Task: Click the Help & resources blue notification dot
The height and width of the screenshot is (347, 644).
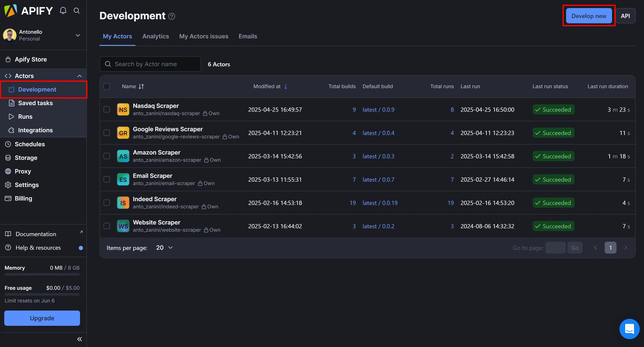Action: click(x=81, y=248)
